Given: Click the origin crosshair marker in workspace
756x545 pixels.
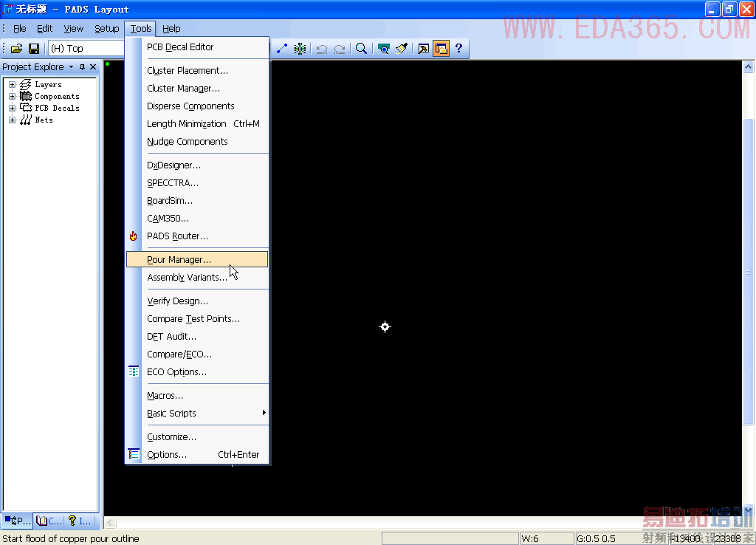Looking at the screenshot, I should tap(385, 327).
